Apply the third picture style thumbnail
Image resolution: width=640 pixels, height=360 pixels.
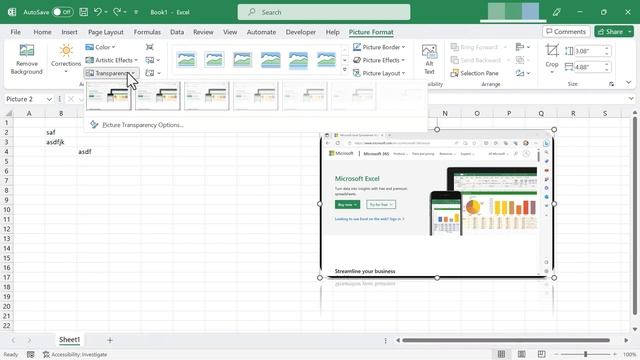pos(242,60)
